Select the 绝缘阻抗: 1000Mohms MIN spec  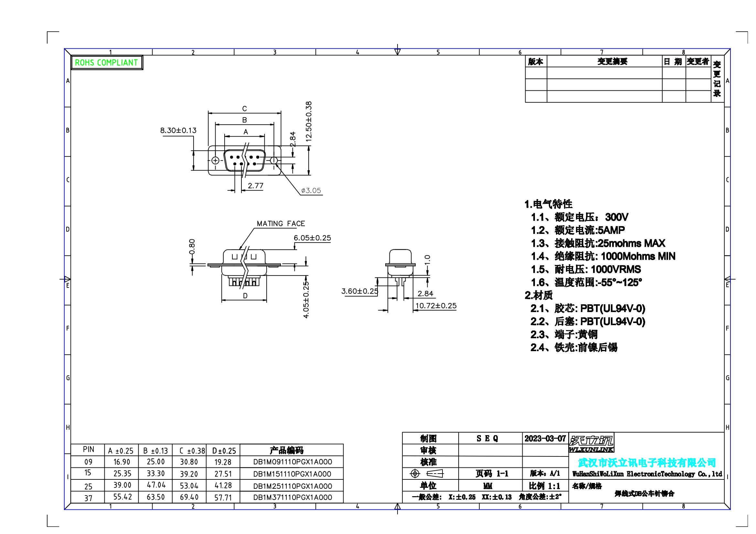(615, 256)
